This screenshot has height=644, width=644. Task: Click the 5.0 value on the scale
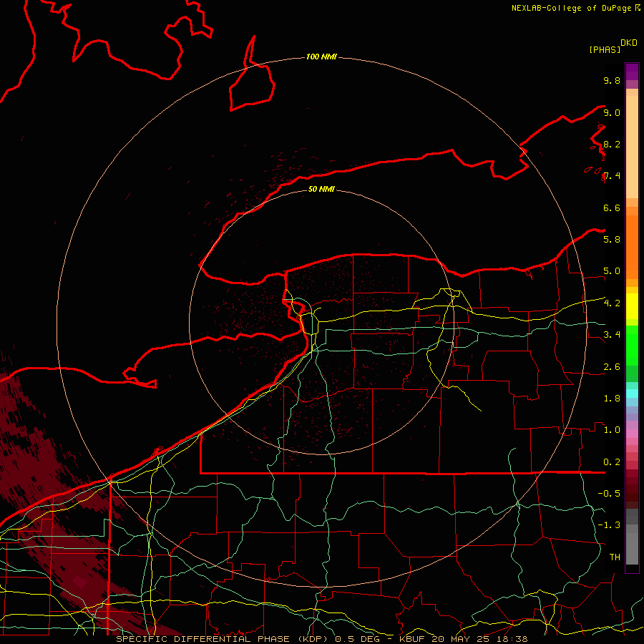[x=612, y=271]
